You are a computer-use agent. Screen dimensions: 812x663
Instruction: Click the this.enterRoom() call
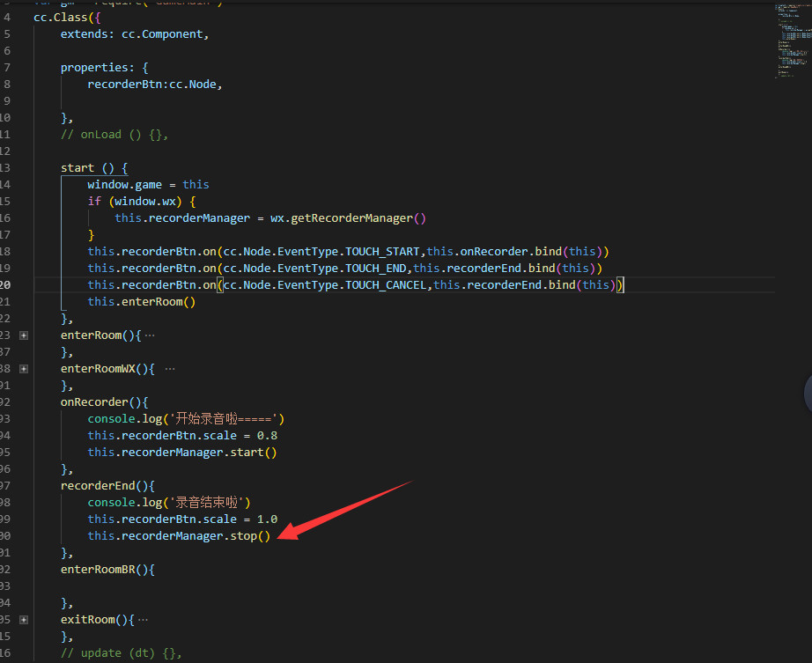[x=141, y=302]
